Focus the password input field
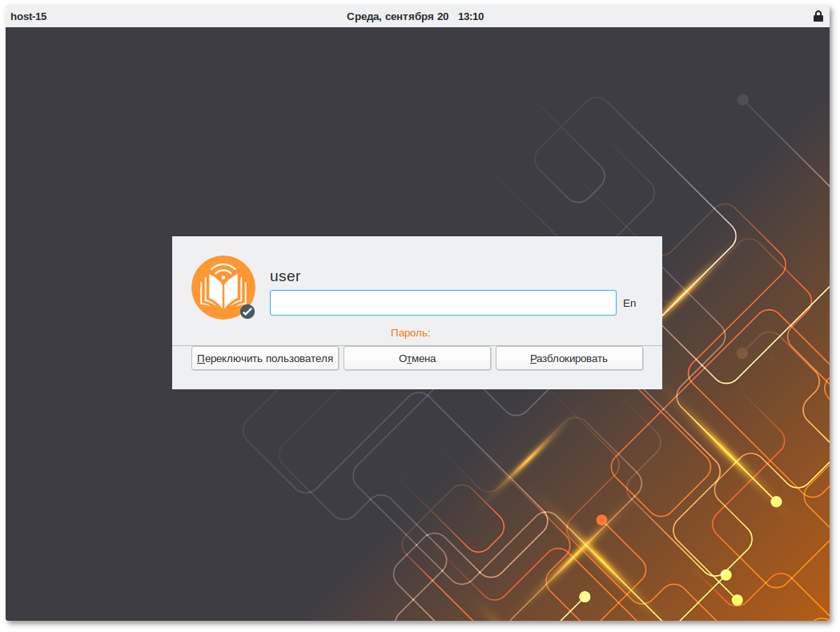840x632 pixels. coord(442,303)
